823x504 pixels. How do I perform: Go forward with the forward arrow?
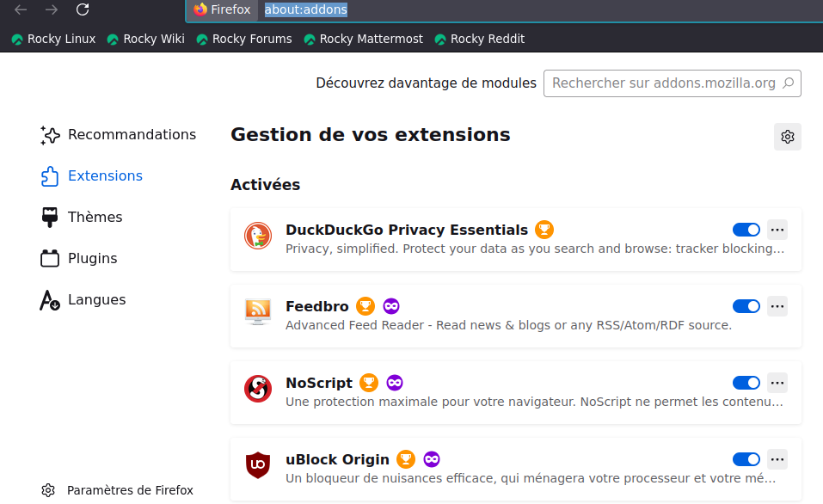click(52, 9)
